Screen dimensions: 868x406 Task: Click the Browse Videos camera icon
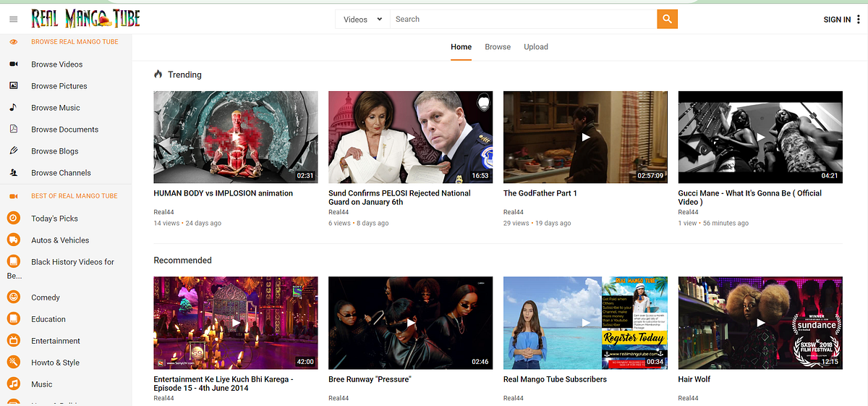(x=13, y=64)
